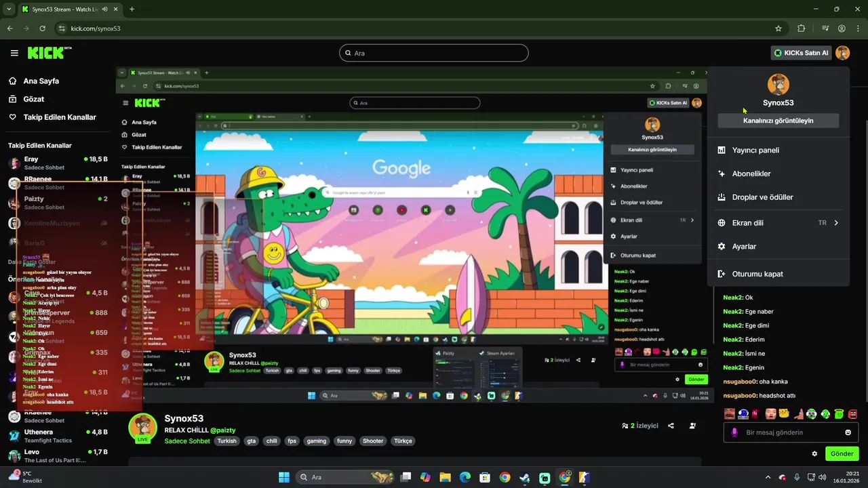Screen dimensions: 868x488
Task: Click the share icon beside 2 İzleyici at bottom
Action: point(671,426)
